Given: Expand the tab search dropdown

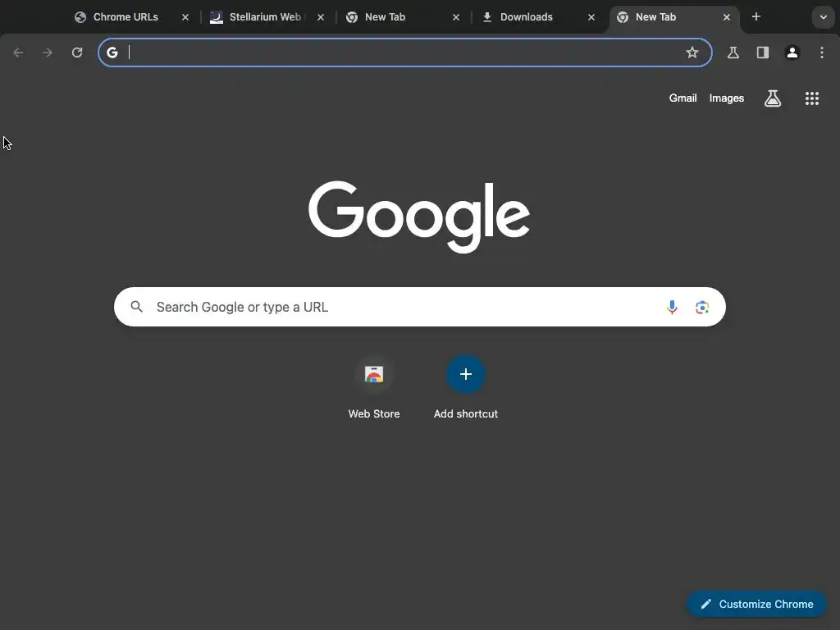Looking at the screenshot, I should point(824,17).
